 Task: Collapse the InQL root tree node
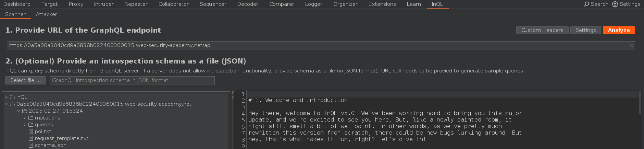6,97
